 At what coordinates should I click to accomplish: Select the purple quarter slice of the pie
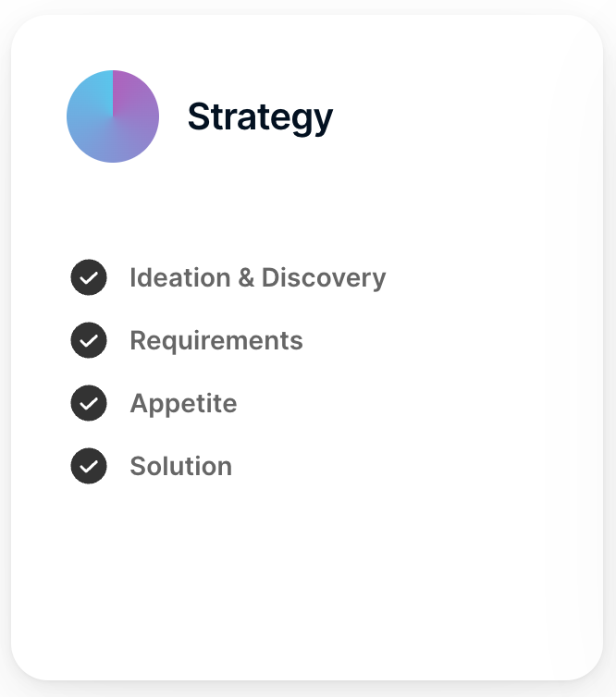[133, 95]
